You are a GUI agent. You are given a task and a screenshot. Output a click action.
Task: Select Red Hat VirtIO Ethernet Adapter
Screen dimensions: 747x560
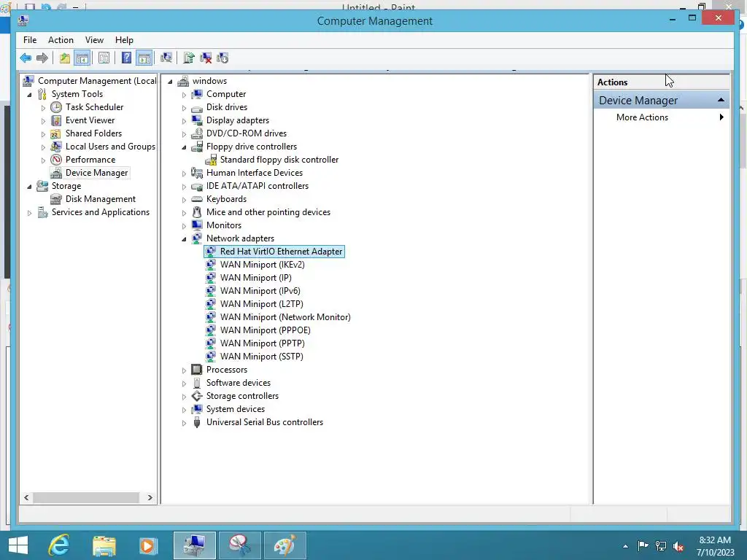click(x=281, y=252)
